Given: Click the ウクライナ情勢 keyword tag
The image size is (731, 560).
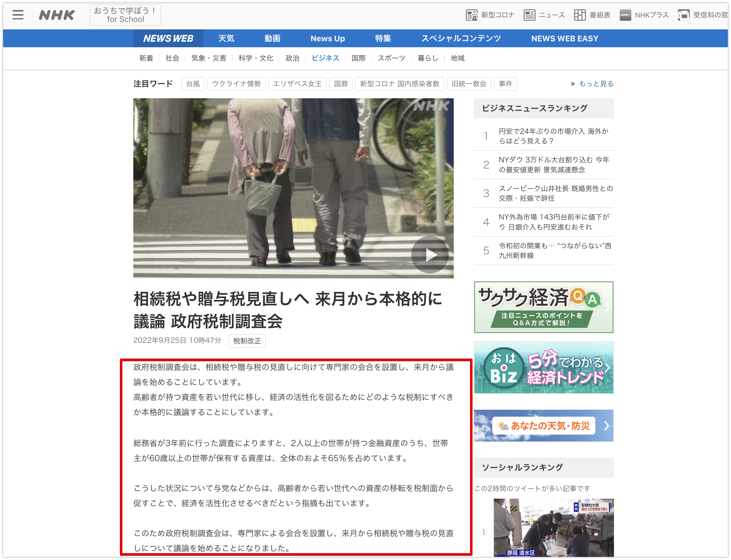Looking at the screenshot, I should tap(236, 84).
